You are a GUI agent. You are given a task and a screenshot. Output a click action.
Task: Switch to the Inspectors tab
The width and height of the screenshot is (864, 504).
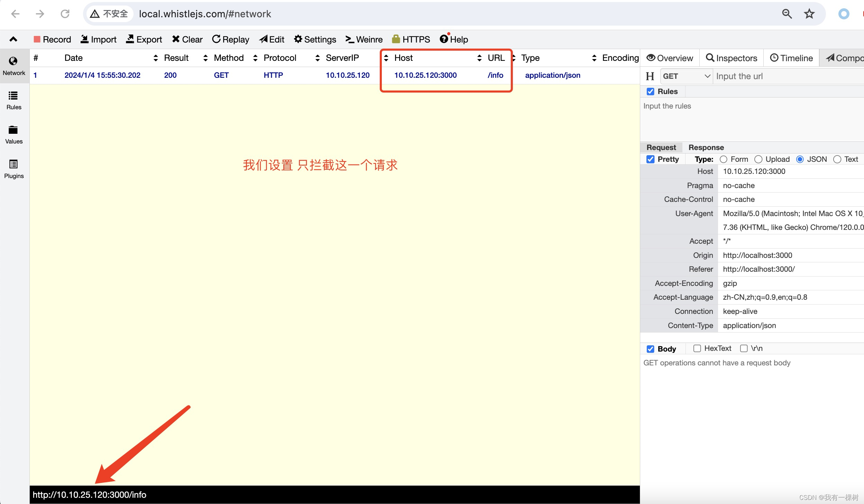pyautogui.click(x=732, y=58)
